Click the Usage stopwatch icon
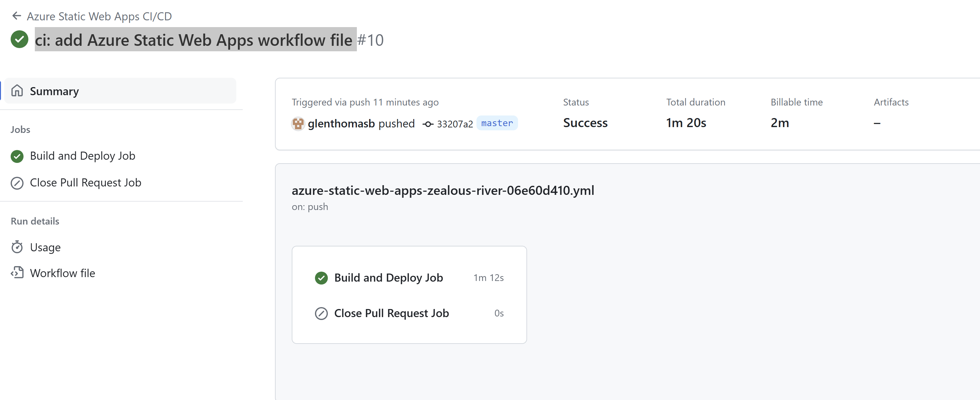Viewport: 980px width, 400px height. pyautogui.click(x=17, y=247)
